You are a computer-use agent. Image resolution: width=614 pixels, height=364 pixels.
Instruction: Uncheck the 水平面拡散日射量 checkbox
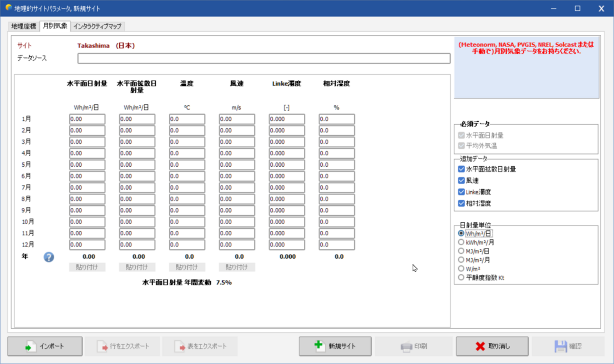[x=461, y=169]
